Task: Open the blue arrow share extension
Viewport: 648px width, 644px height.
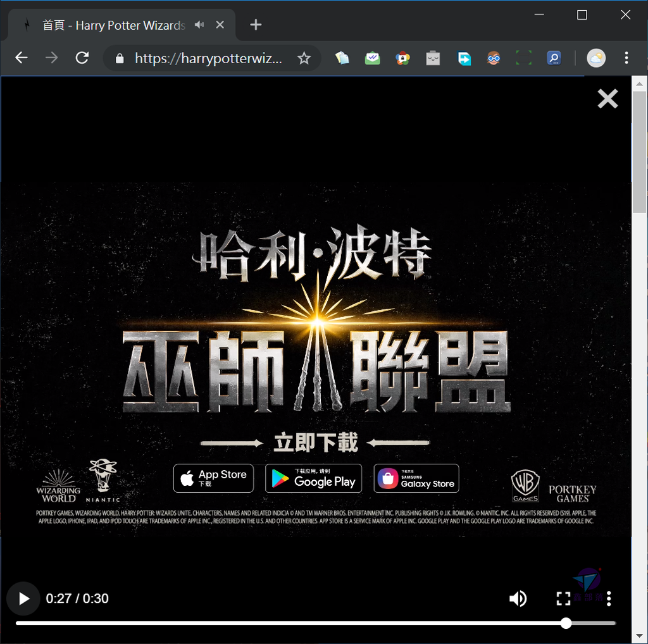Action: 464,58
